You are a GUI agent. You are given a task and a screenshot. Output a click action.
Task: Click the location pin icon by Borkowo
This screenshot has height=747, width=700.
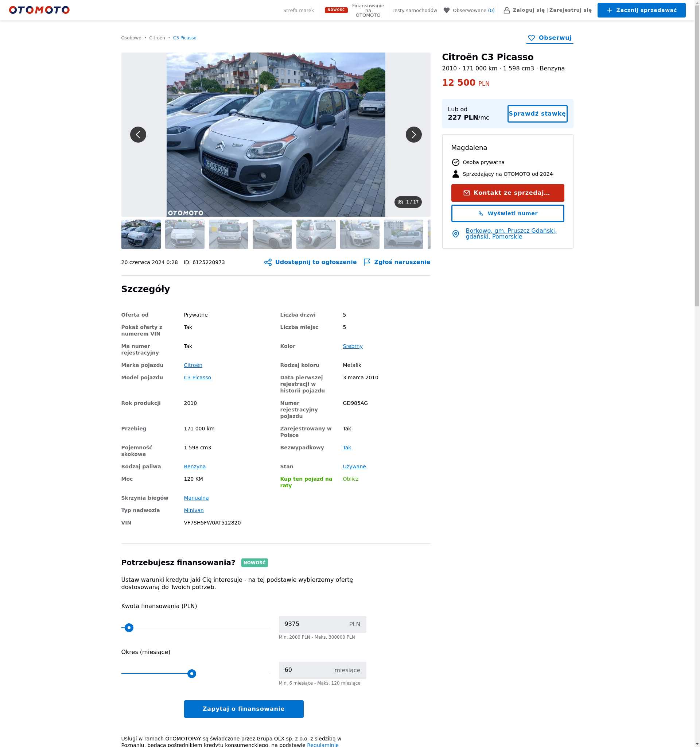pyautogui.click(x=455, y=234)
